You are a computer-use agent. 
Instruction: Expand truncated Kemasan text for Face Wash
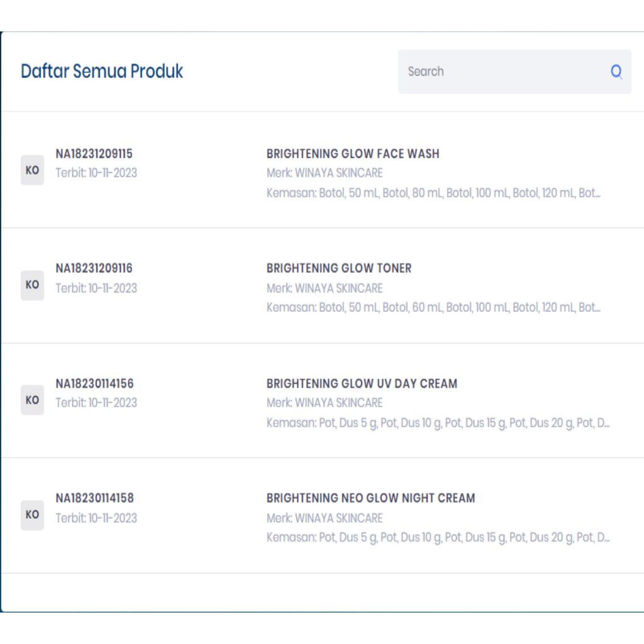click(433, 193)
